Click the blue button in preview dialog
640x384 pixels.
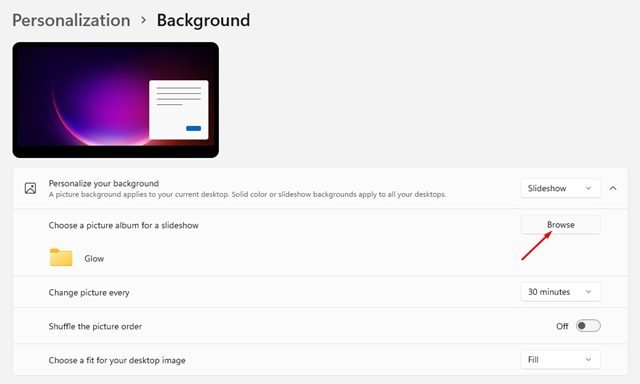[193, 128]
